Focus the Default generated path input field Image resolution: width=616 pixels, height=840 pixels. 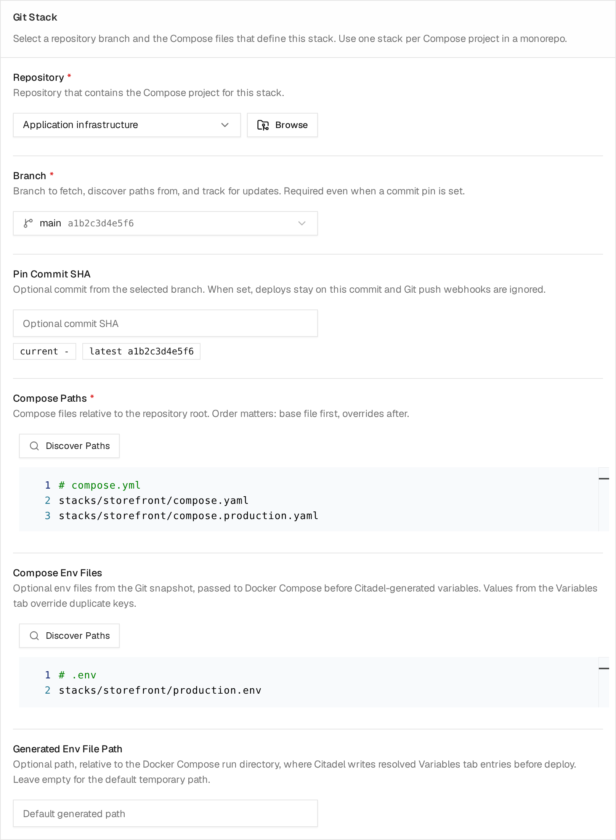pyautogui.click(x=165, y=813)
